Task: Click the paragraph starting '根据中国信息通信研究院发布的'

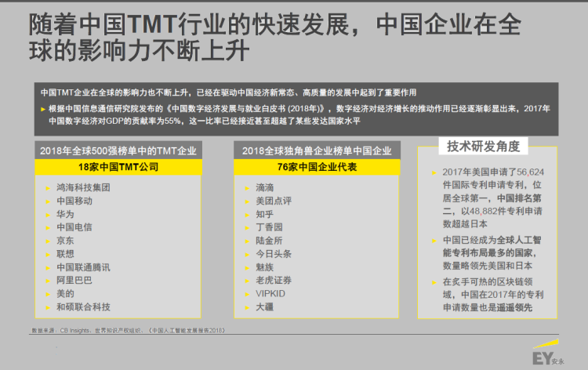Action: pos(299,114)
